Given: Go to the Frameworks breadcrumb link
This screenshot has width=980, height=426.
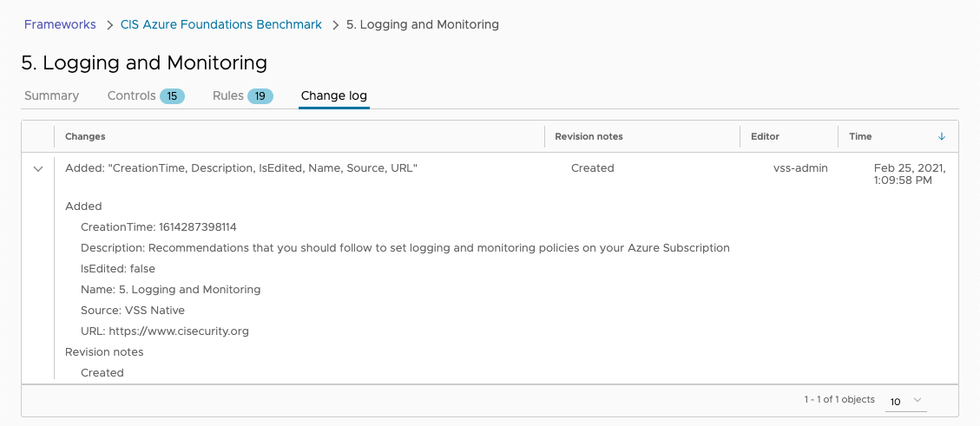Looking at the screenshot, I should 60,24.
